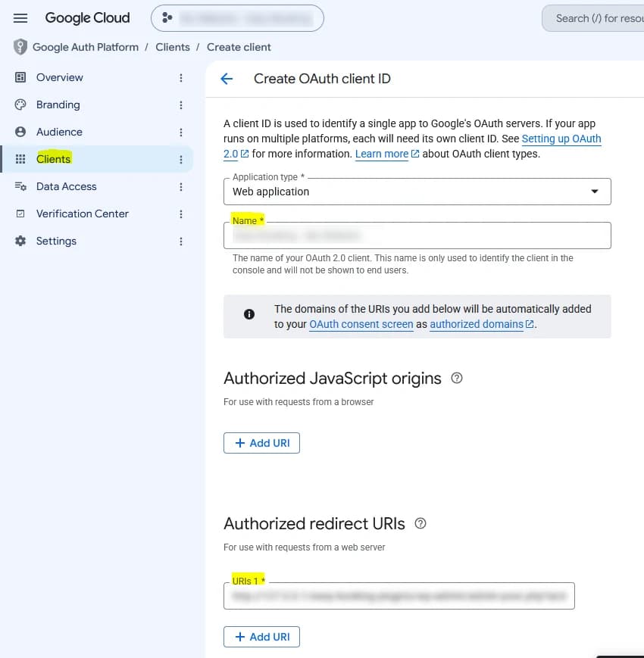Screen dimensions: 644x658
Task: Open more options for Data Access
Action: click(x=181, y=187)
